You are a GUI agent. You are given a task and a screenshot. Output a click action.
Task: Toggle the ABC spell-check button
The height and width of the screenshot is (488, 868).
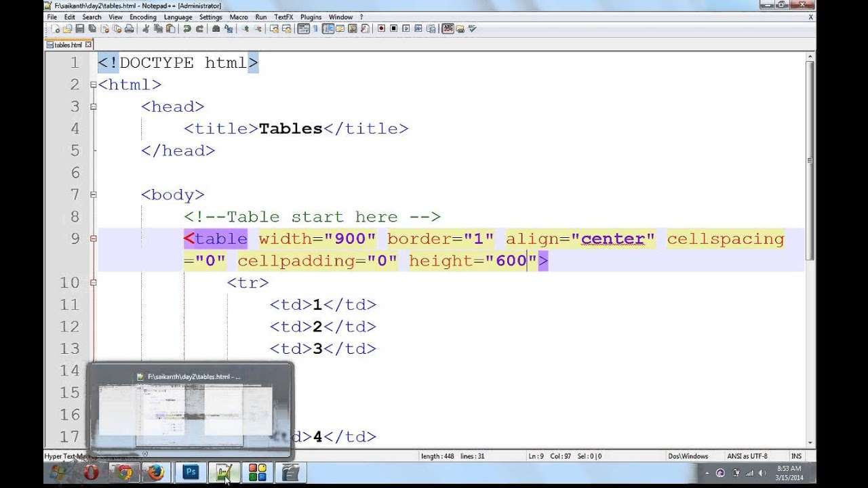[448, 28]
